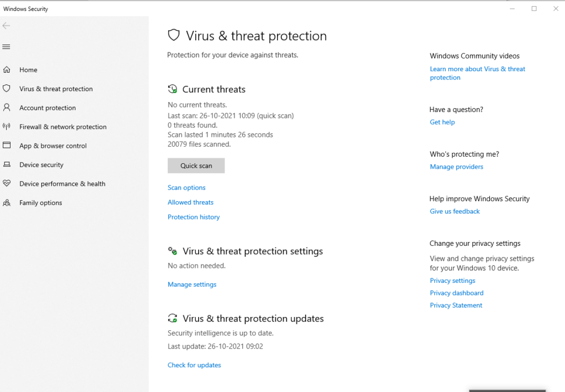Open Privacy dashboard link
Screen dimensions: 565x392
pos(456,293)
